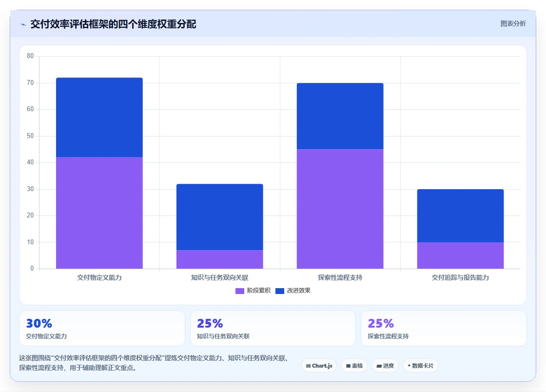Click the purple segment of 交付物定义能力 bar
546x392 pixels.
click(99, 213)
